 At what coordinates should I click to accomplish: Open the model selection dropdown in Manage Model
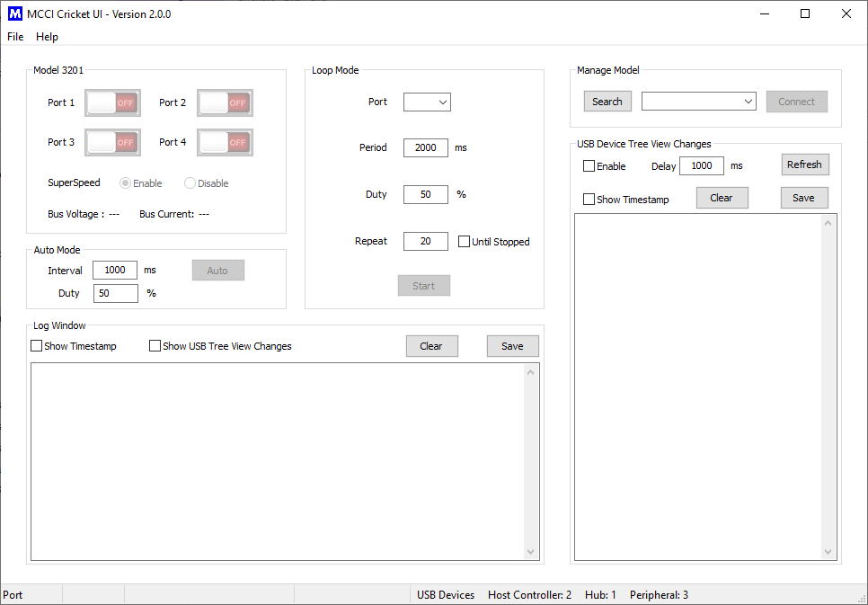pyautogui.click(x=698, y=101)
